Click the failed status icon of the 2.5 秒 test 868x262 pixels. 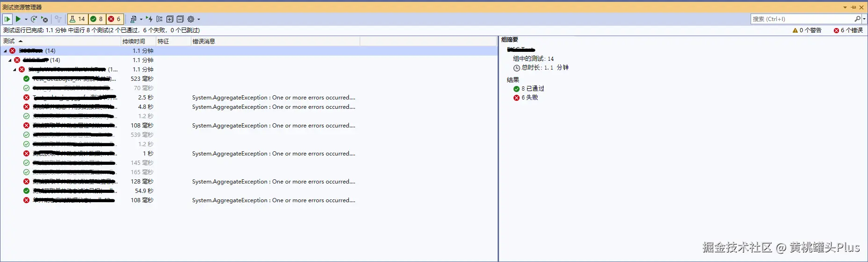tap(26, 98)
